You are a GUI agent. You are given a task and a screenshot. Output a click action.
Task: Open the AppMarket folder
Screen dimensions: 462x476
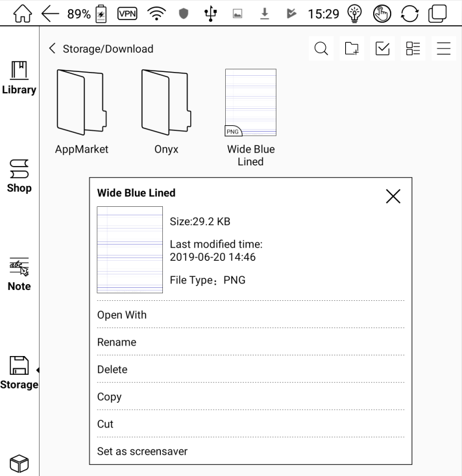coord(82,112)
